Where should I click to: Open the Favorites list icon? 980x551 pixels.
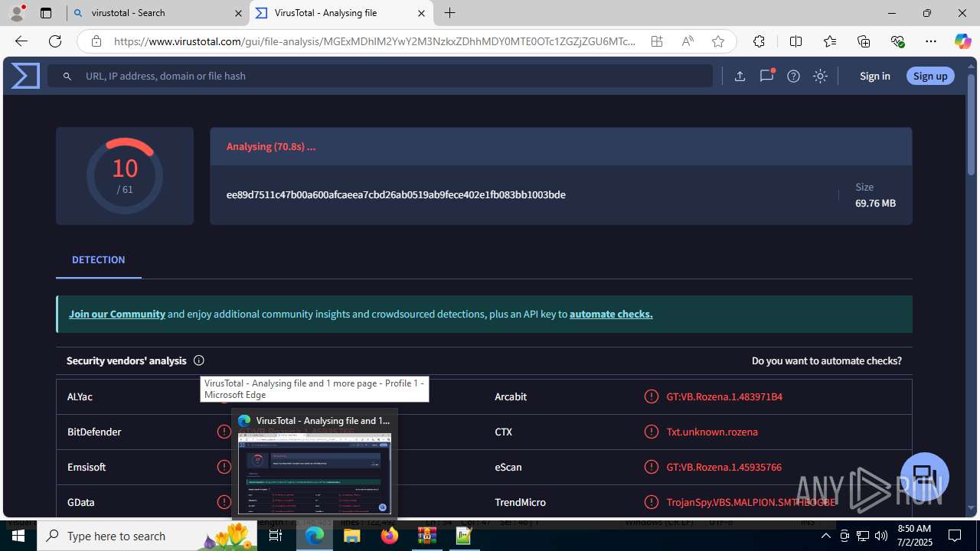tap(830, 41)
